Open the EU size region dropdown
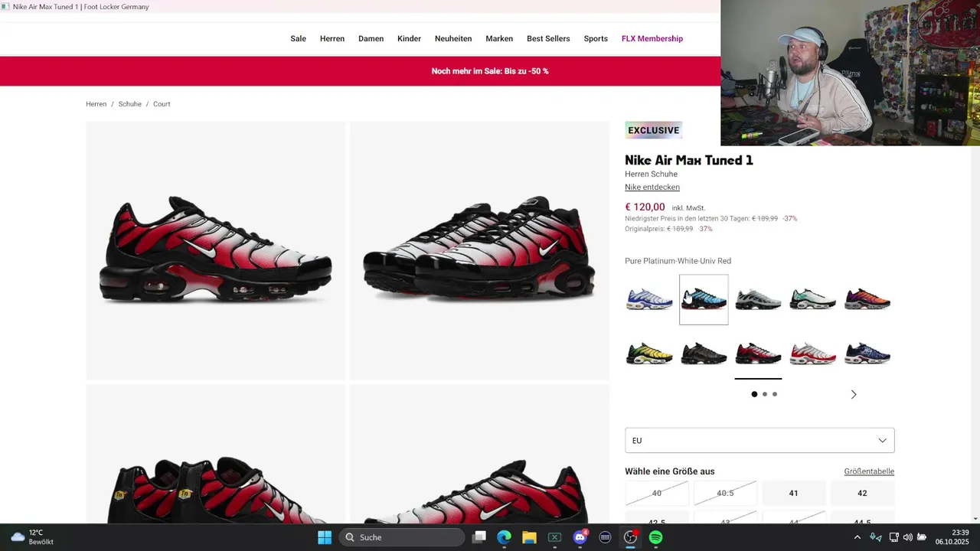The height and width of the screenshot is (551, 980). 759,441
